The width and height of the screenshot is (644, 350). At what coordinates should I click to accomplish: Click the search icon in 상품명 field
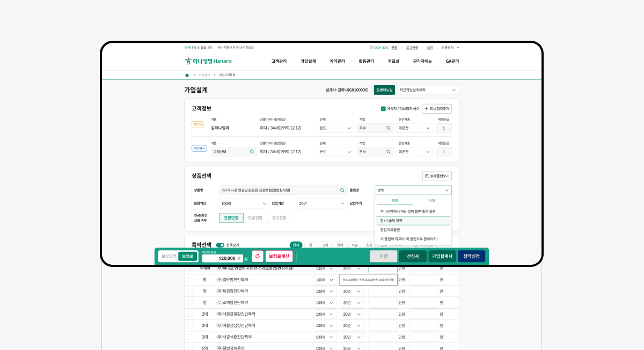point(342,190)
